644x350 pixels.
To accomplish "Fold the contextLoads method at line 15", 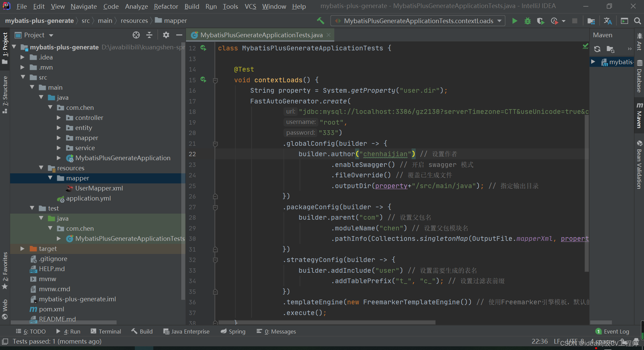I will [215, 80].
